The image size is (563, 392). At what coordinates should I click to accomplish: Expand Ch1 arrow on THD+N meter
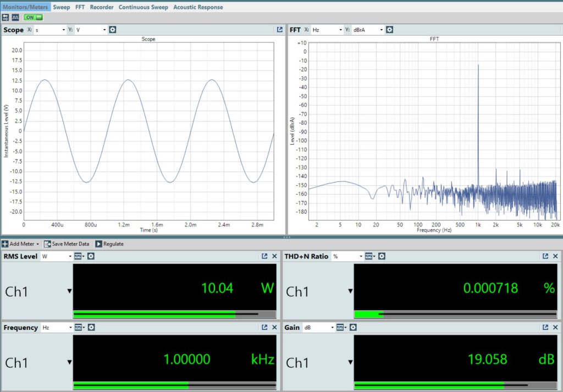[351, 291]
